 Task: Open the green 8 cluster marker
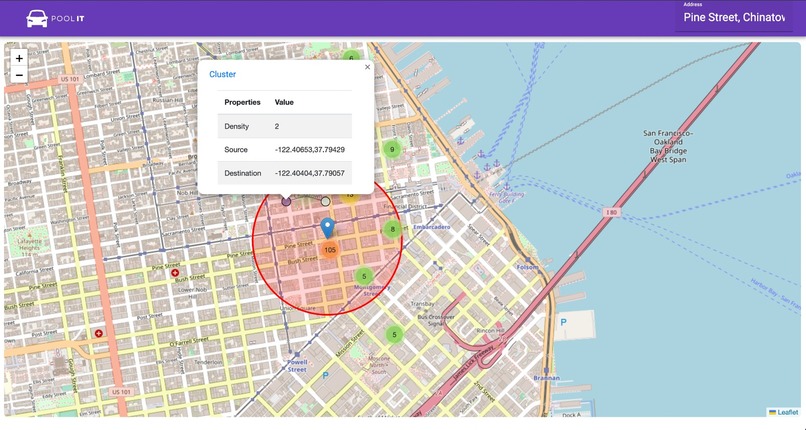point(393,229)
